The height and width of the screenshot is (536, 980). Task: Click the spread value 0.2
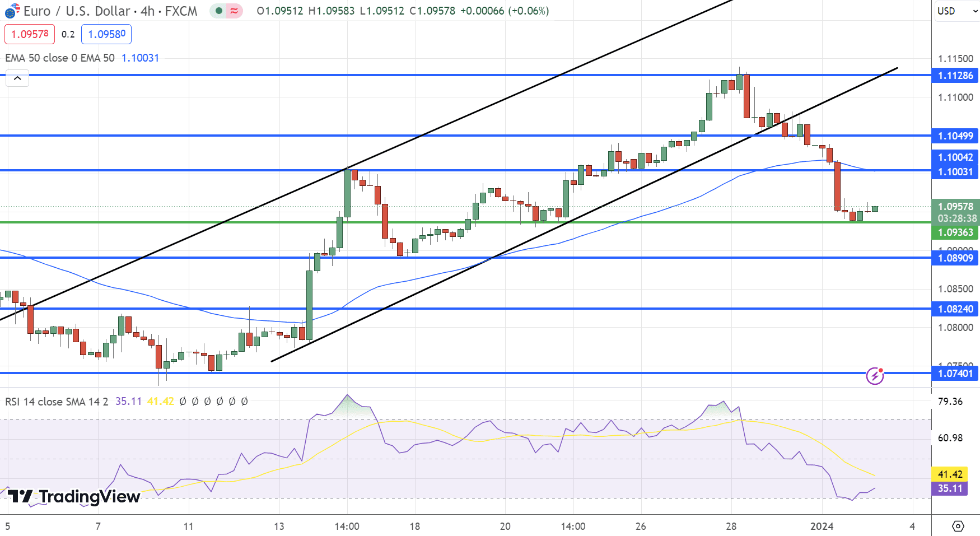[x=68, y=34]
